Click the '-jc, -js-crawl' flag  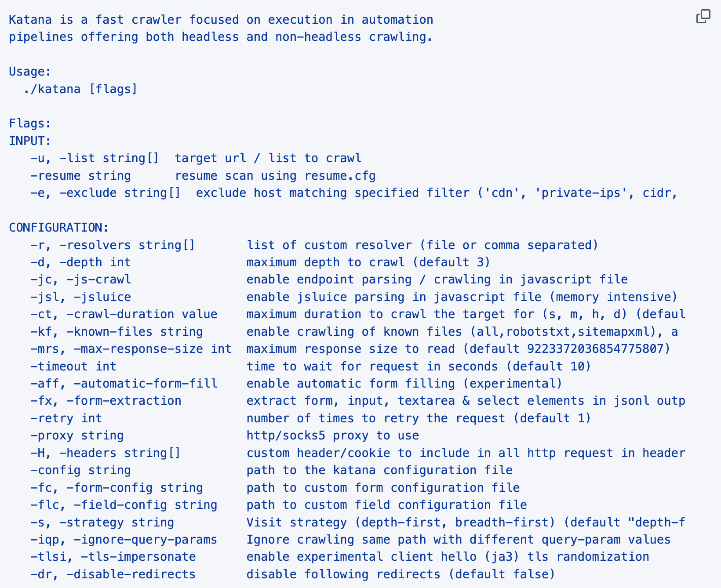(80, 279)
